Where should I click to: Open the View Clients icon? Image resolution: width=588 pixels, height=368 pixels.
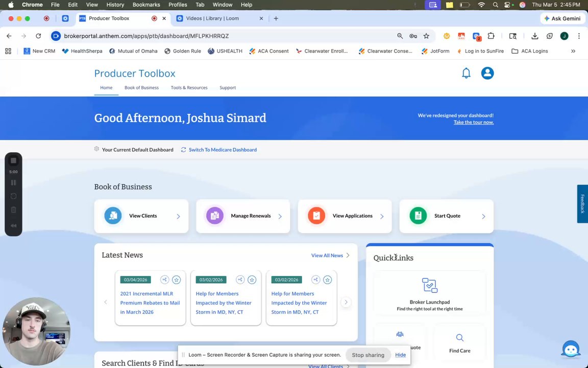tap(113, 216)
